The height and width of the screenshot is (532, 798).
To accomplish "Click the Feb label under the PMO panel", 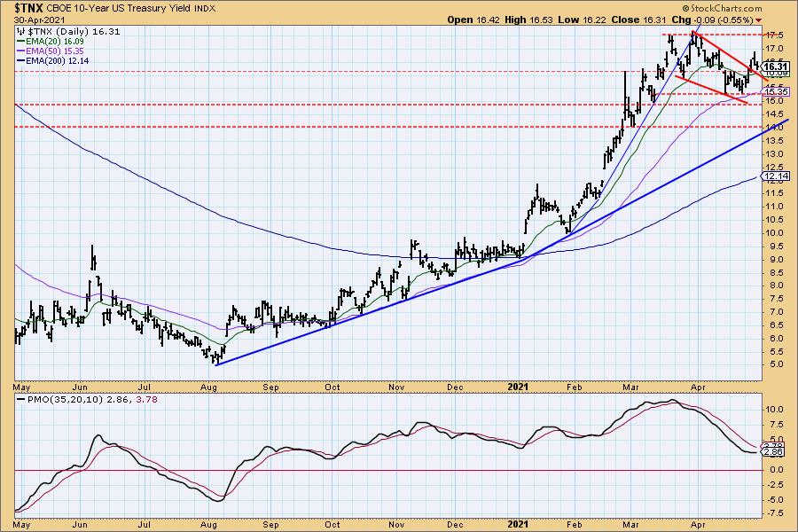I will click(x=574, y=525).
